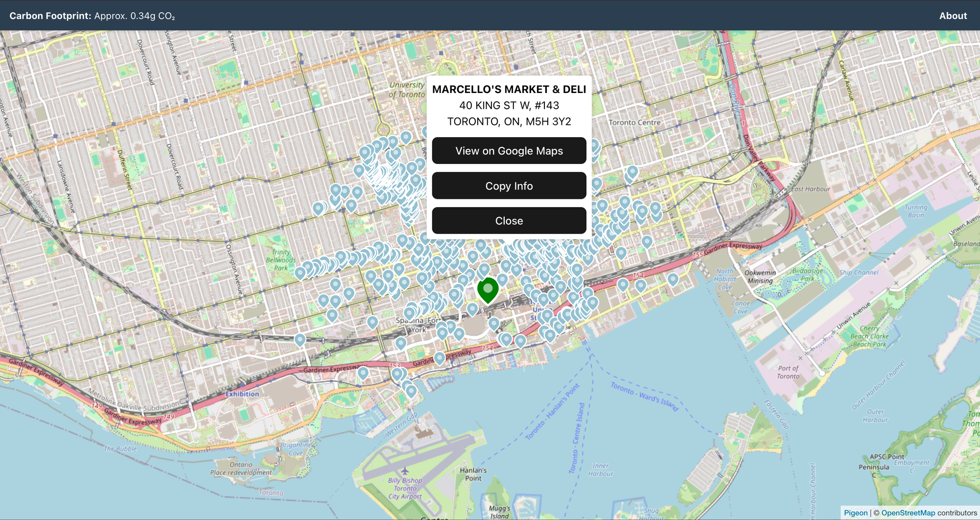
Task: Select the green highlighted map marker
Action: coord(488,290)
